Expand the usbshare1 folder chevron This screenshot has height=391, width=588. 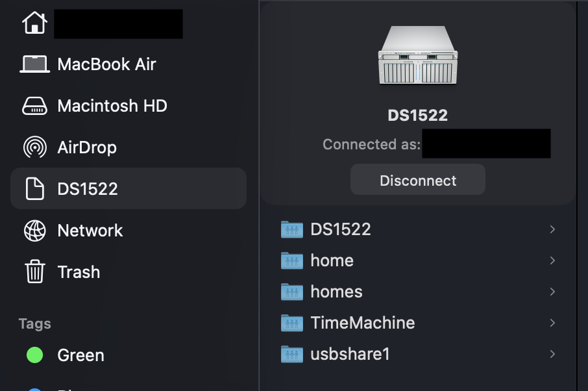pyautogui.click(x=552, y=354)
